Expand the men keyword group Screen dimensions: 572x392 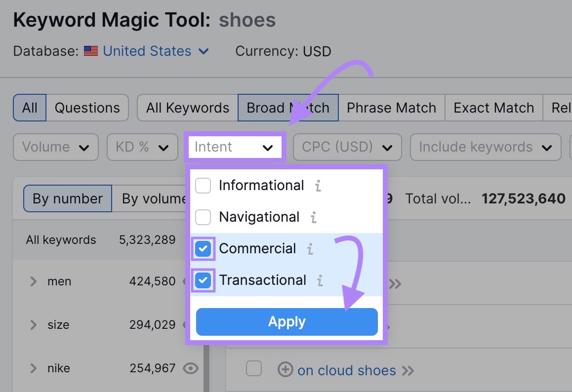33,281
